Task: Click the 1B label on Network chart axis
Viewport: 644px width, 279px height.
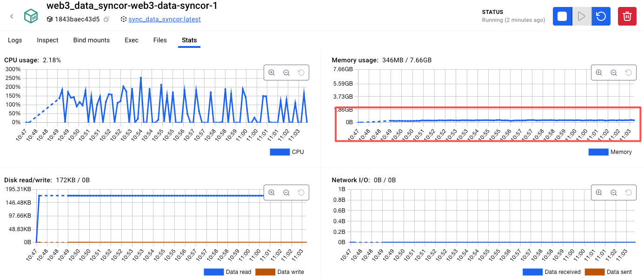Action: point(342,189)
